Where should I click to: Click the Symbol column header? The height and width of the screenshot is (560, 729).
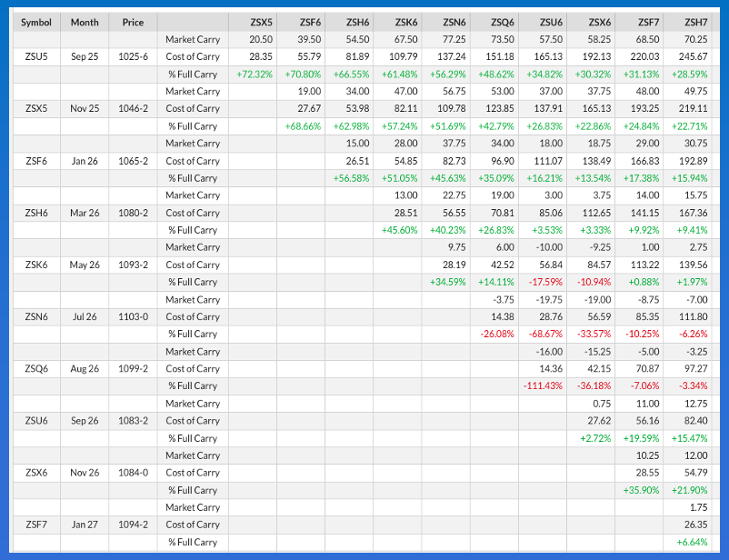[36, 23]
